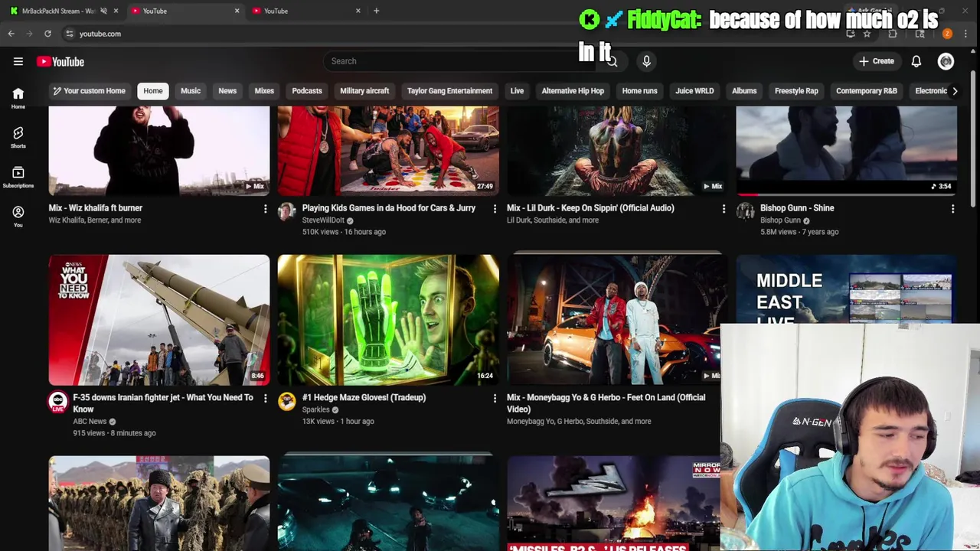
Task: Open options for #1 Hedge Maze Gloves video
Action: pyautogui.click(x=495, y=398)
